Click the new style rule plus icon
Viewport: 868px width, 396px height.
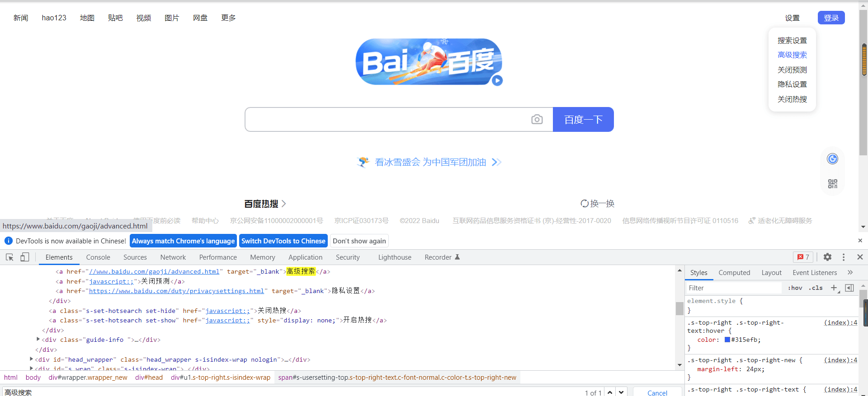pyautogui.click(x=835, y=288)
